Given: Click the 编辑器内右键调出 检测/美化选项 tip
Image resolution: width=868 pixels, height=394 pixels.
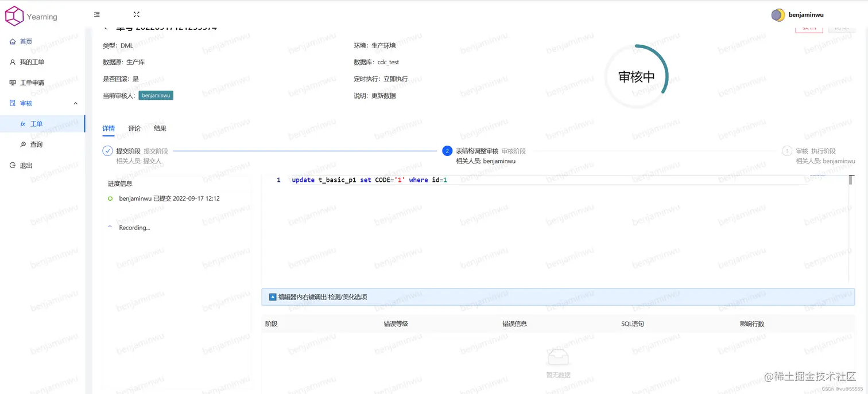Looking at the screenshot, I should [323, 297].
